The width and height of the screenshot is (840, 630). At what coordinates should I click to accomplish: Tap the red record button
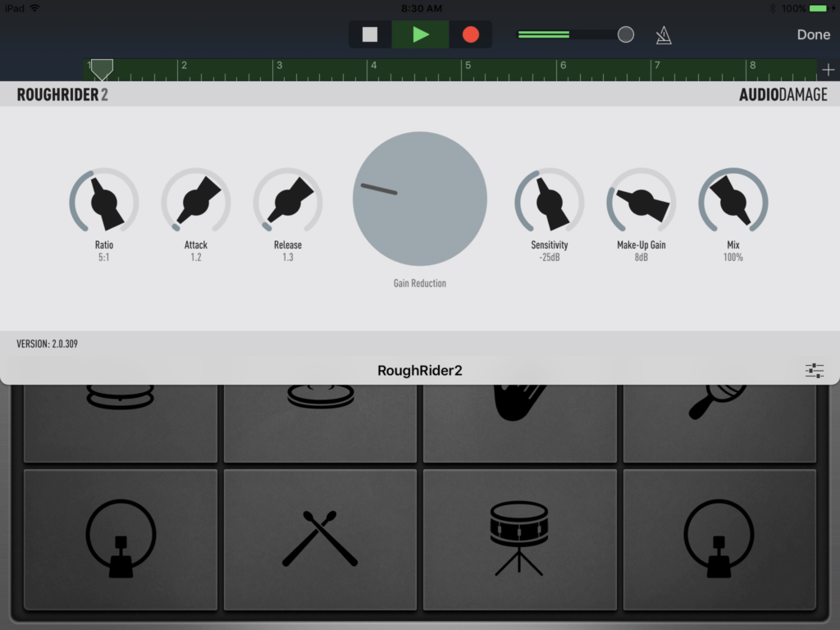click(469, 34)
